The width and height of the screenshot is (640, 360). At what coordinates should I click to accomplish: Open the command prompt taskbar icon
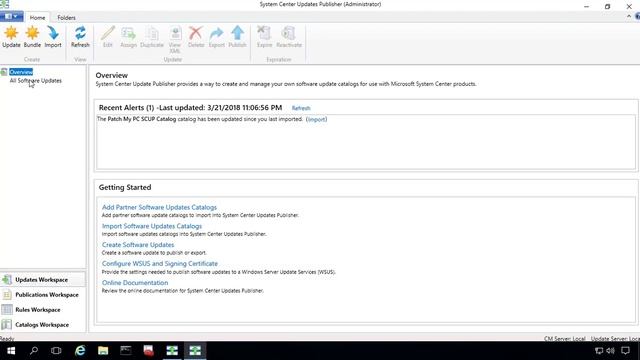coord(126,351)
